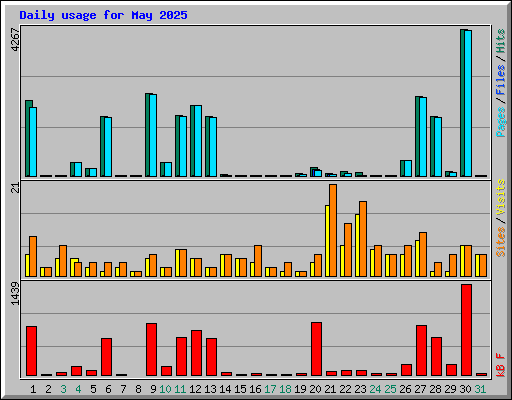Click the orange bar for day 27

click(423, 254)
